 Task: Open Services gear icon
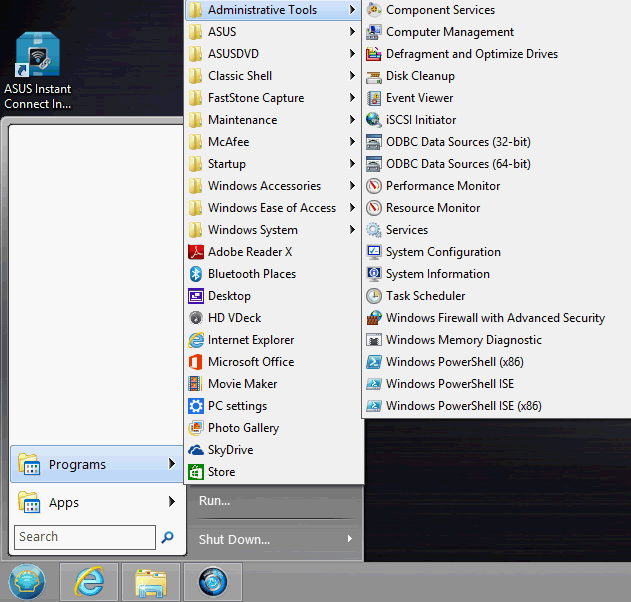coord(374,230)
